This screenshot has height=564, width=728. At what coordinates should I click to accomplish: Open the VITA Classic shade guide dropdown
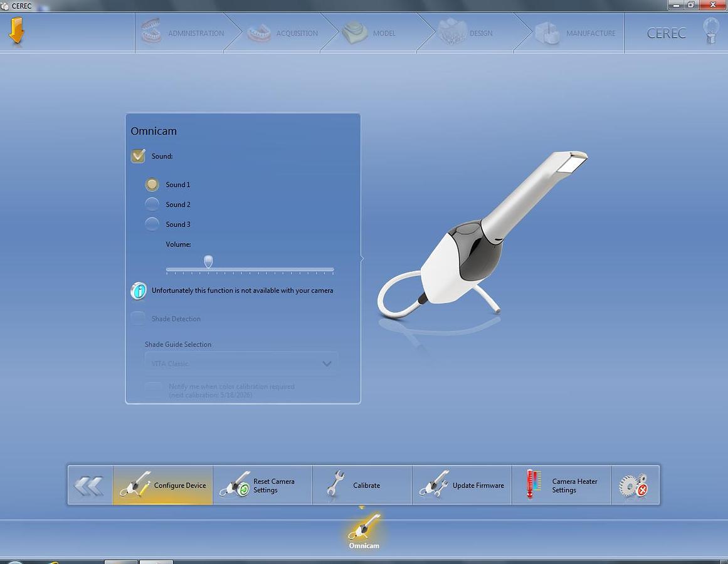pyautogui.click(x=241, y=363)
